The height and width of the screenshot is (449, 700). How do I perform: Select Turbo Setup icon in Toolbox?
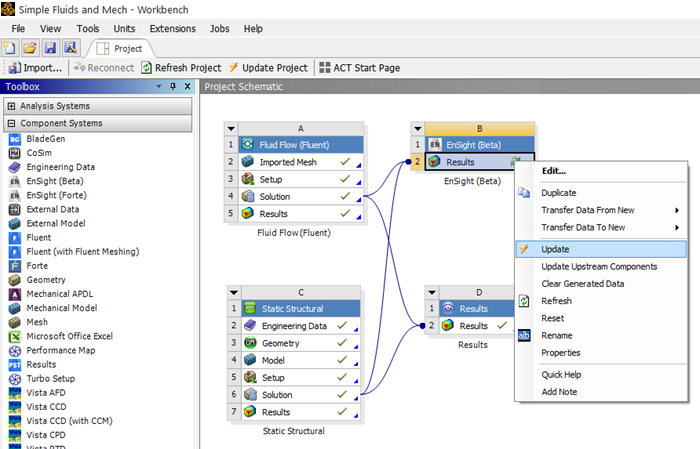[x=15, y=379]
